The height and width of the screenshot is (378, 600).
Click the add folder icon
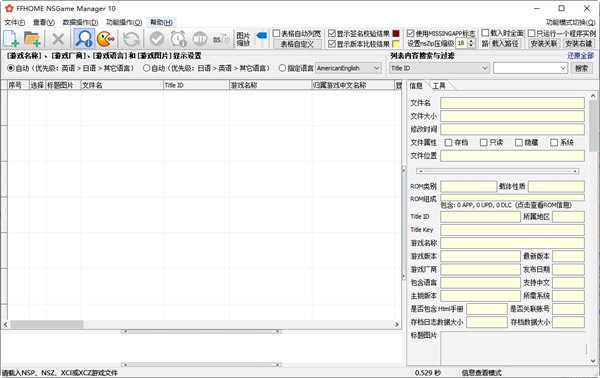click(x=32, y=39)
